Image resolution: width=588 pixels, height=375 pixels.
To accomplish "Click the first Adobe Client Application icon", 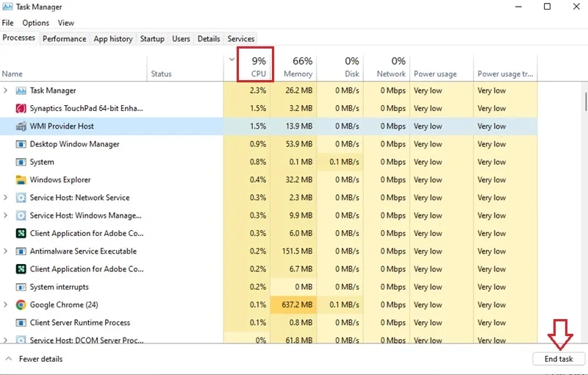I will [21, 234].
